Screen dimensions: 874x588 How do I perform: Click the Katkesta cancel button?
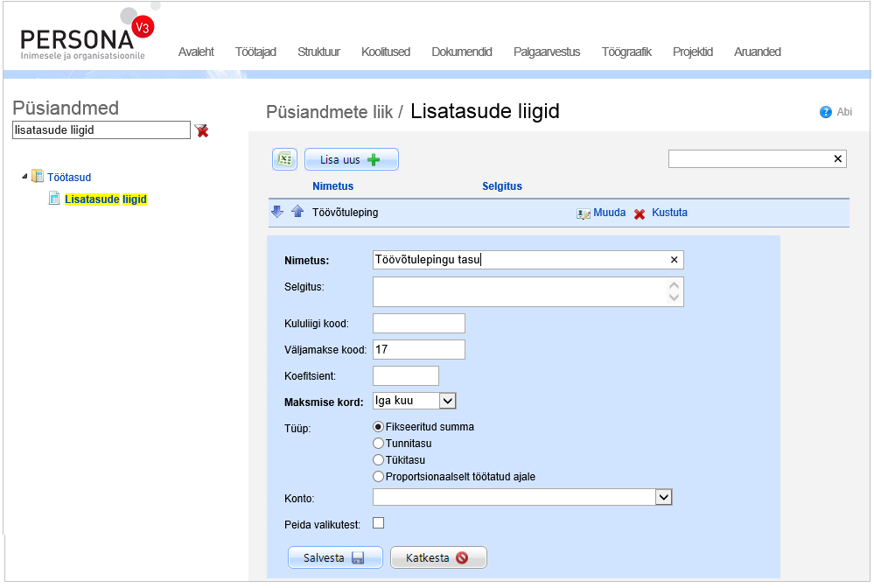tap(437, 557)
